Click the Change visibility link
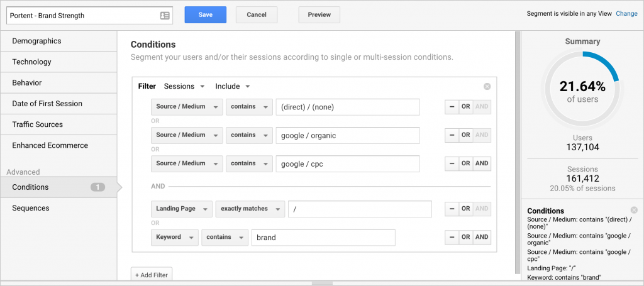 click(x=626, y=14)
